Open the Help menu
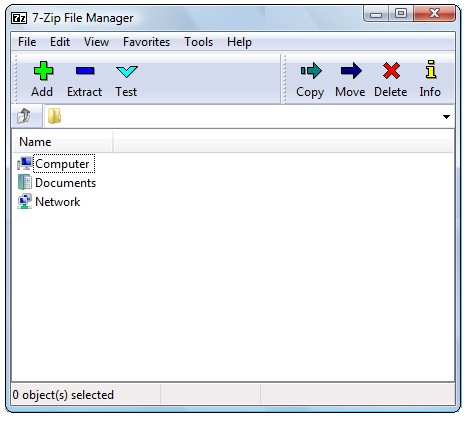The width and height of the screenshot is (470, 422). pos(239,42)
